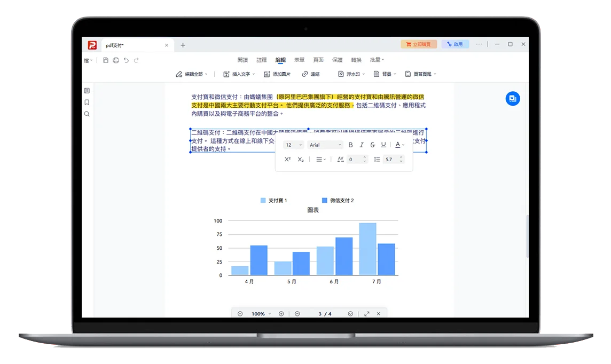The width and height of the screenshot is (611, 364).
Task: Switch to the 轉換 tab
Action: point(356,60)
